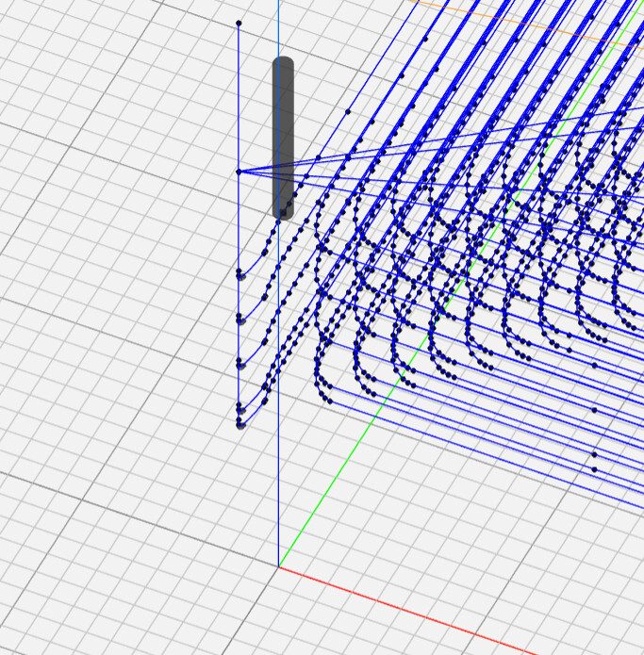The height and width of the screenshot is (655, 644).
Task: Select the lowest point on the left vertical toolpath
Action: click(240, 425)
